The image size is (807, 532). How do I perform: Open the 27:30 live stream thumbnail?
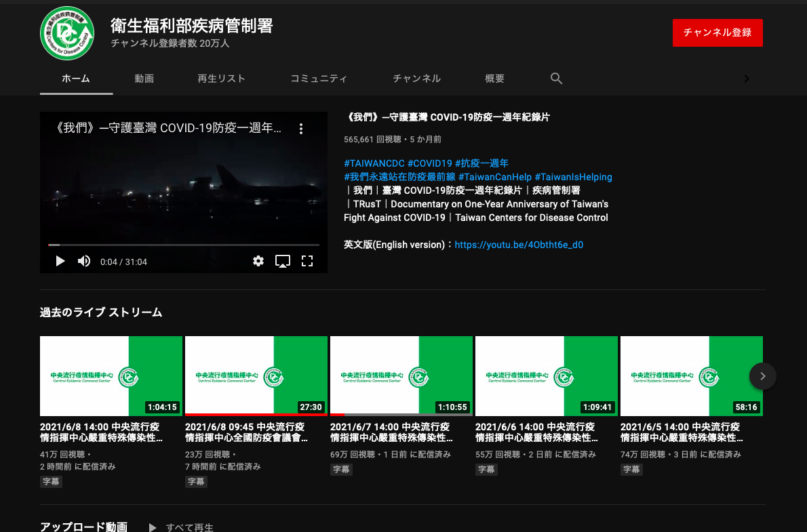point(256,376)
